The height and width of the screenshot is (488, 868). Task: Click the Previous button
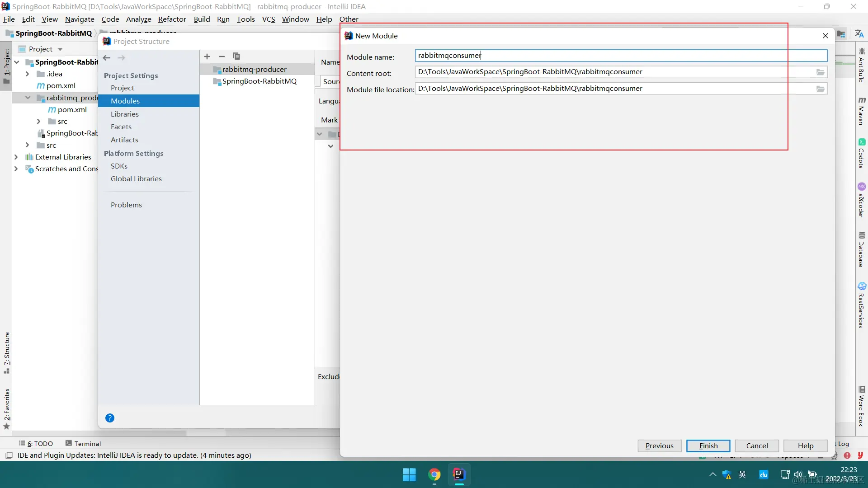[x=659, y=446]
